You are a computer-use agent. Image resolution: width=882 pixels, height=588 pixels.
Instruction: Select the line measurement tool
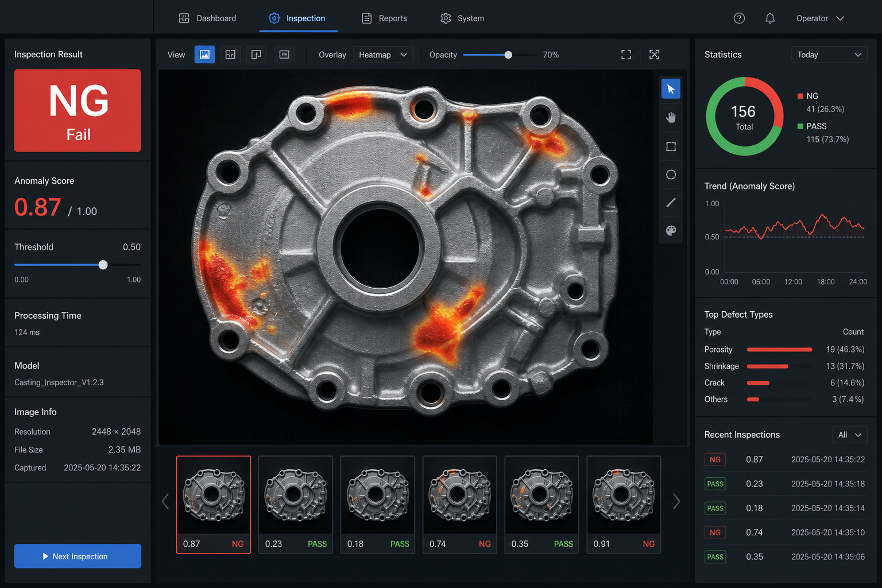click(671, 203)
